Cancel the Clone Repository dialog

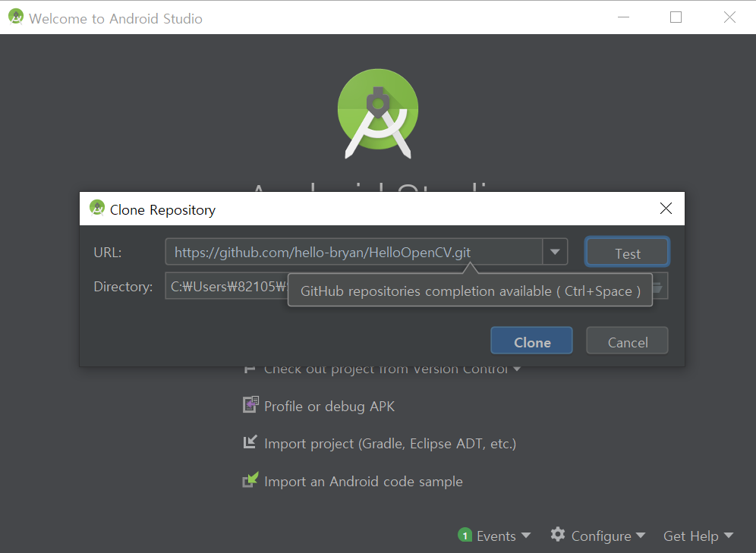coord(627,341)
